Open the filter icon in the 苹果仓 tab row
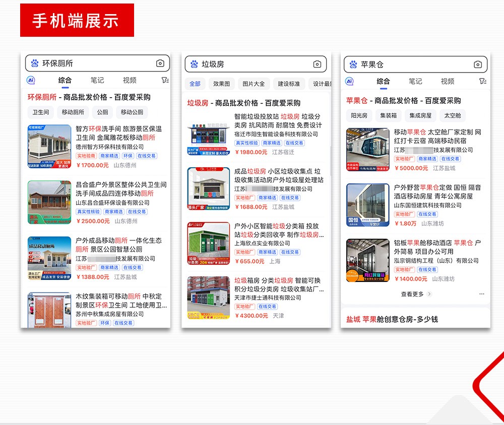 (x=482, y=81)
